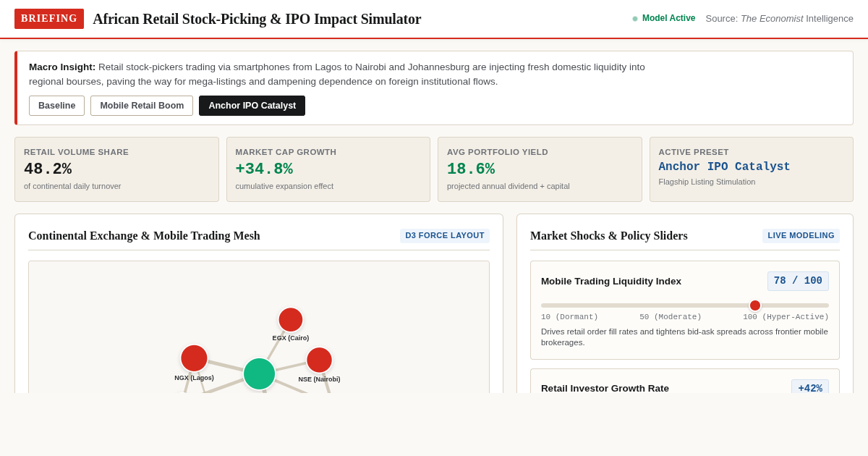Click the Retail Volume Share card value 48.2%

48,169
